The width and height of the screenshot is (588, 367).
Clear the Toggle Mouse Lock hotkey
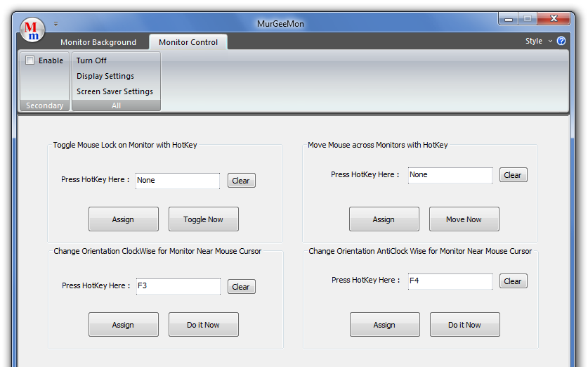(241, 181)
